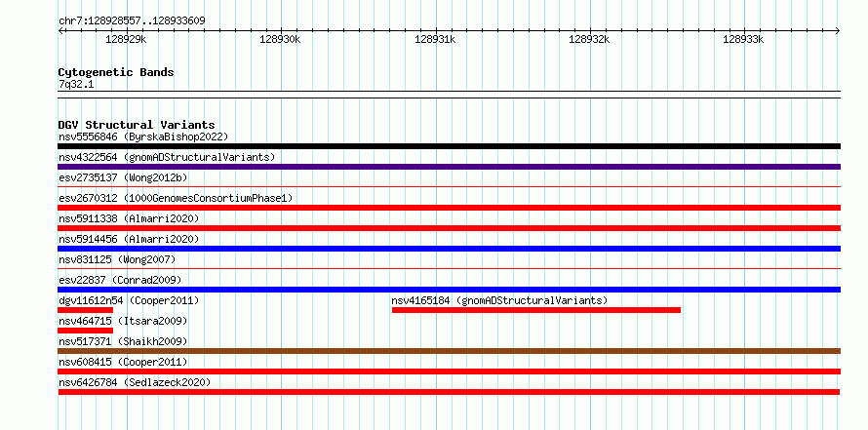Open nsv6426784 (Sedlazeck2020) label
Image resolution: width=868 pixels, height=430 pixels.
pyautogui.click(x=135, y=382)
